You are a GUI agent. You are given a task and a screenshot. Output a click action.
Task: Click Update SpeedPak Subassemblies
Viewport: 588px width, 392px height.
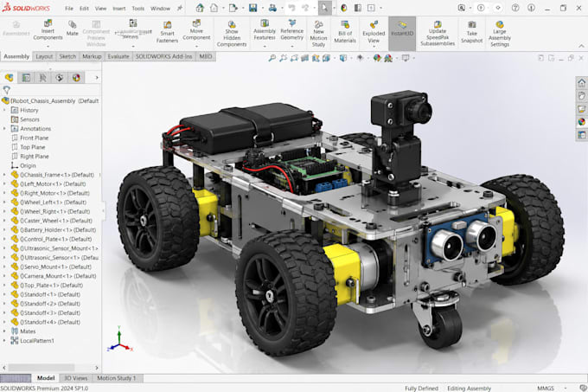tap(438, 34)
